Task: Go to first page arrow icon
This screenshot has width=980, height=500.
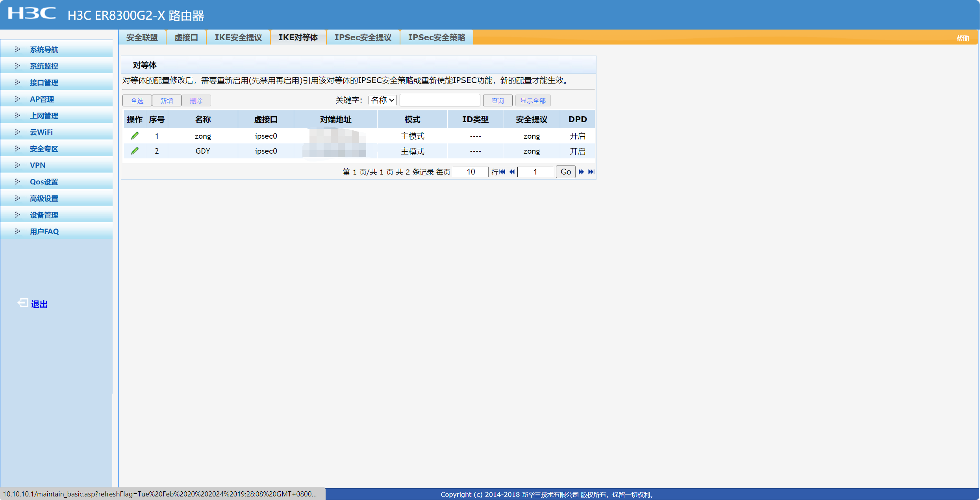Action: pos(503,172)
